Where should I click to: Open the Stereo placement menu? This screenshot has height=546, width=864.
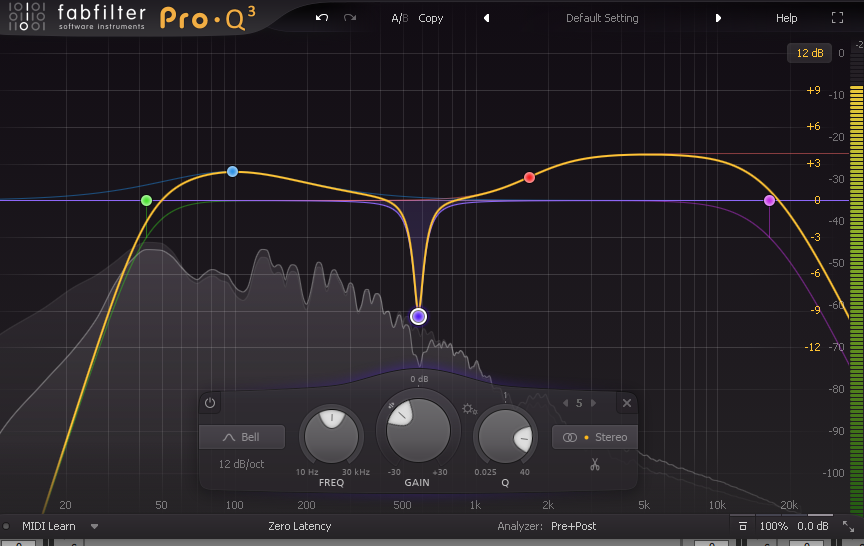point(595,437)
